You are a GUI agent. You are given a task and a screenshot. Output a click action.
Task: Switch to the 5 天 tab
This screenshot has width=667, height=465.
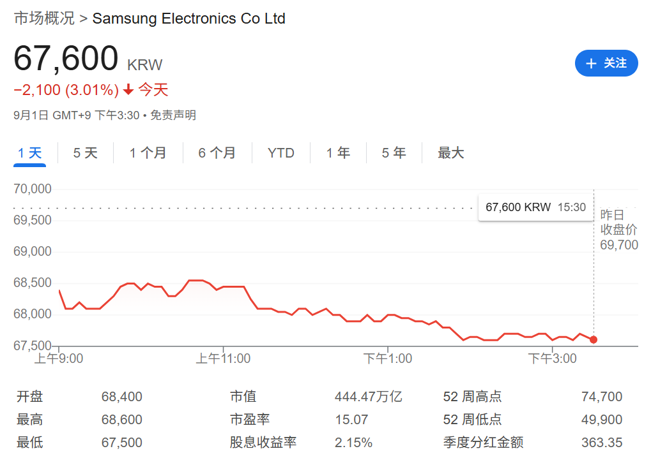(x=85, y=153)
